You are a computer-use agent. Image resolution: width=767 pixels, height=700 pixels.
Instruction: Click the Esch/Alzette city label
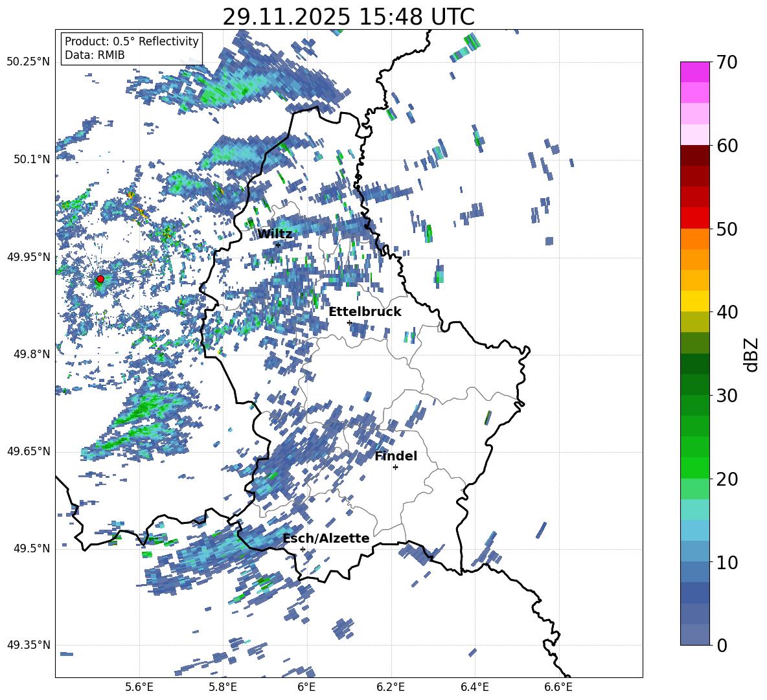click(326, 539)
